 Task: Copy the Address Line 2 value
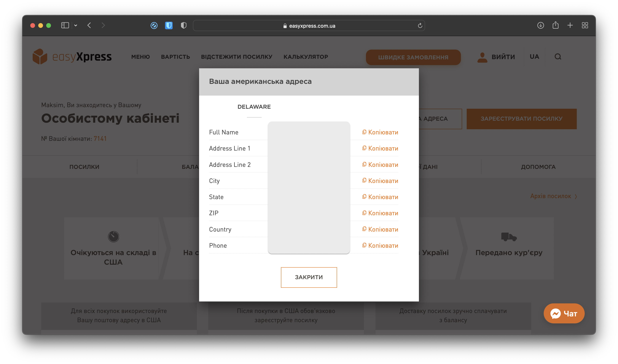point(380,165)
